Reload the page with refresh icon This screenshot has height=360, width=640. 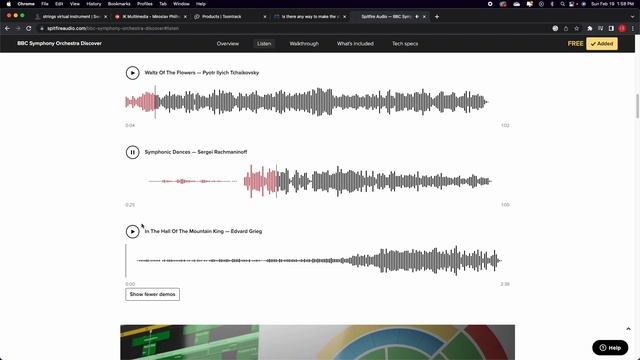point(29,28)
